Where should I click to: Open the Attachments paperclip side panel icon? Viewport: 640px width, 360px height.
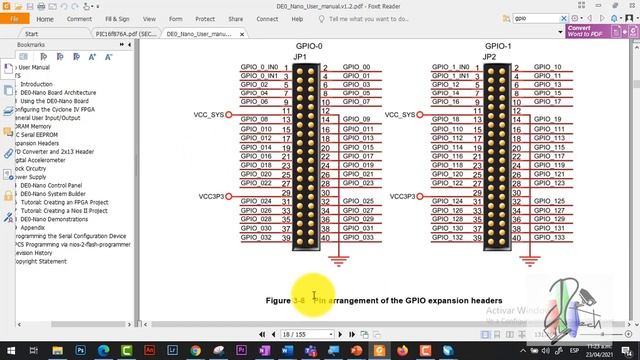point(8,153)
